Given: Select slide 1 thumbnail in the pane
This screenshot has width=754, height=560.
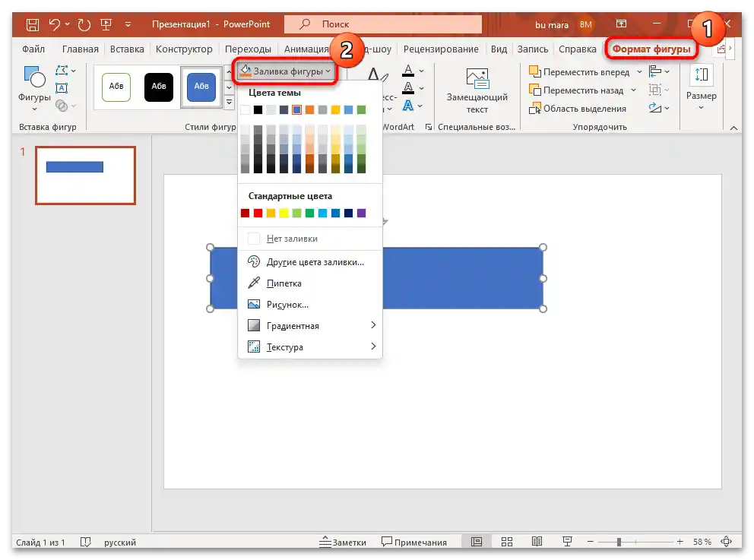Looking at the screenshot, I should (85, 176).
